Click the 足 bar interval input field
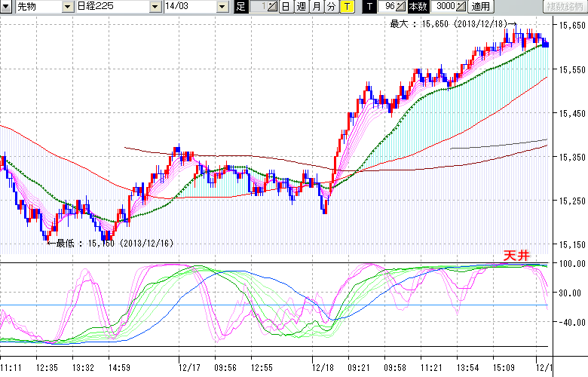588x377 pixels. point(257,7)
